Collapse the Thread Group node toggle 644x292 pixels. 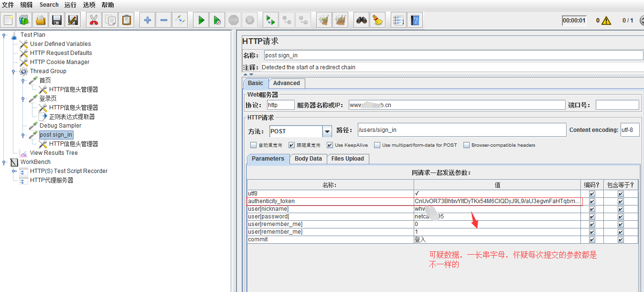click(13, 71)
